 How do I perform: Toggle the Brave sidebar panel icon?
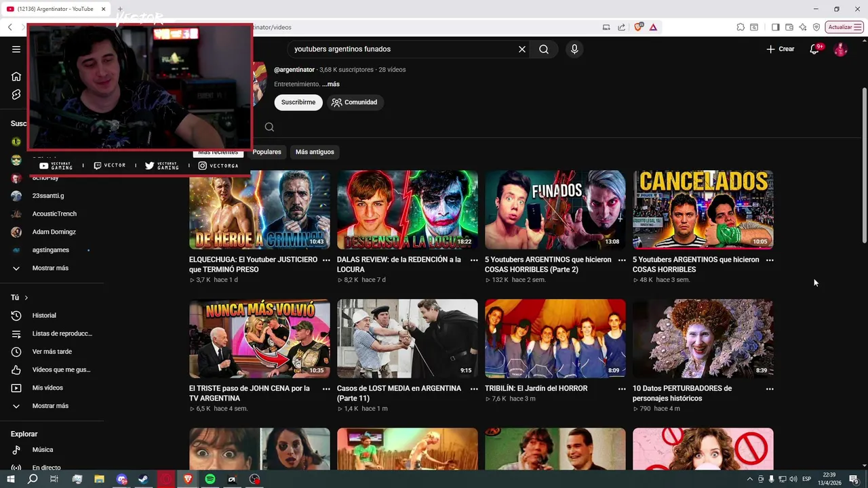point(775,27)
